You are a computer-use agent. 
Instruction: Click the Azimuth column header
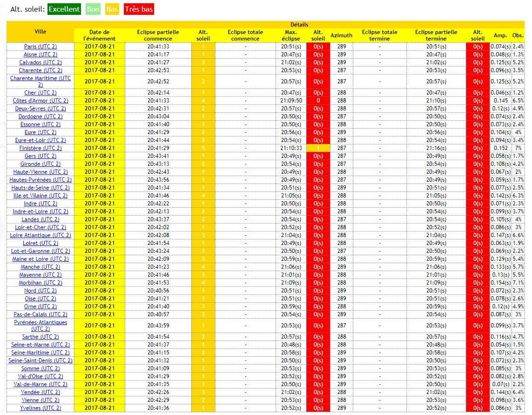click(342, 35)
